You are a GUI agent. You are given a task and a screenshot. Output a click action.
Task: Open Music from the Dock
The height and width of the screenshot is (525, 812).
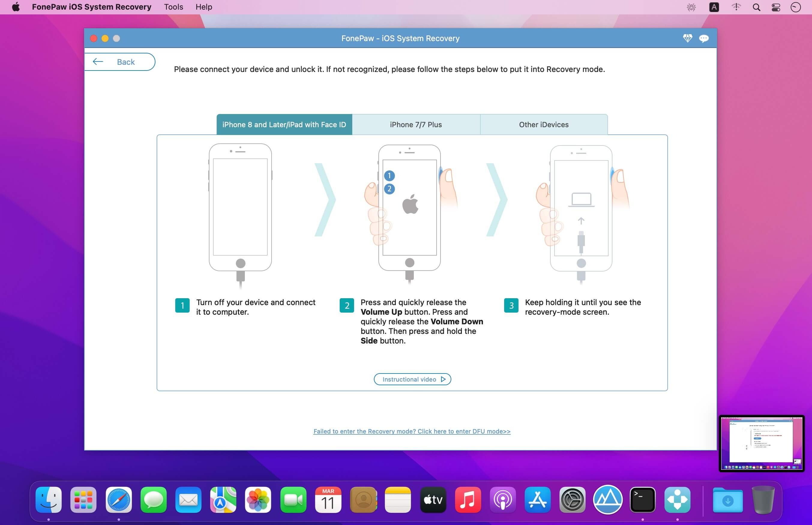coord(468,500)
